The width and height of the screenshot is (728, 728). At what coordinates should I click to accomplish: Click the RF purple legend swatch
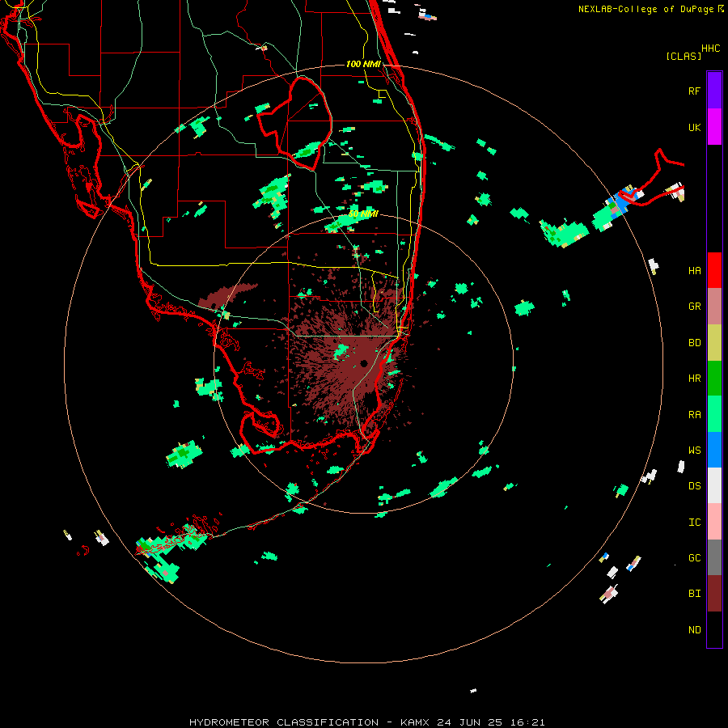(714, 91)
